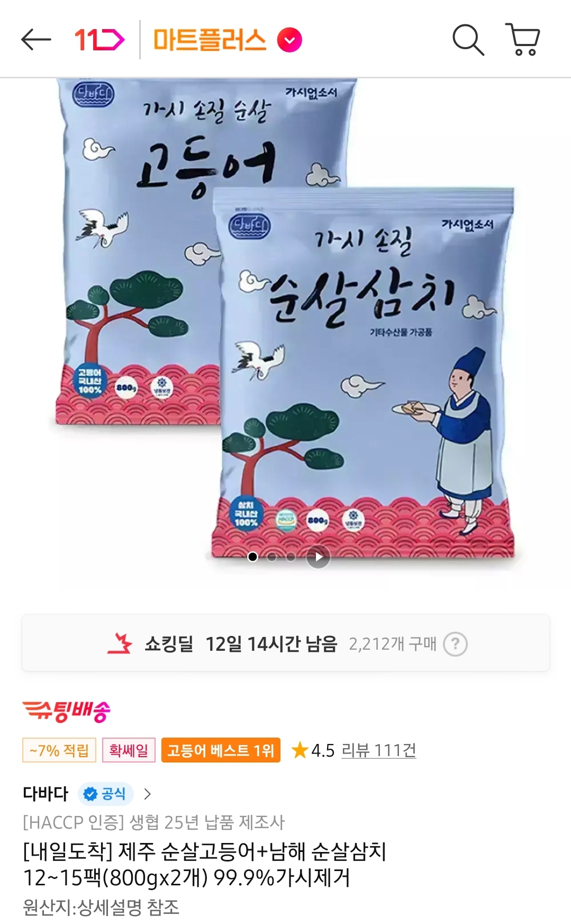Expand the 다바다 store chevron

(x=148, y=794)
